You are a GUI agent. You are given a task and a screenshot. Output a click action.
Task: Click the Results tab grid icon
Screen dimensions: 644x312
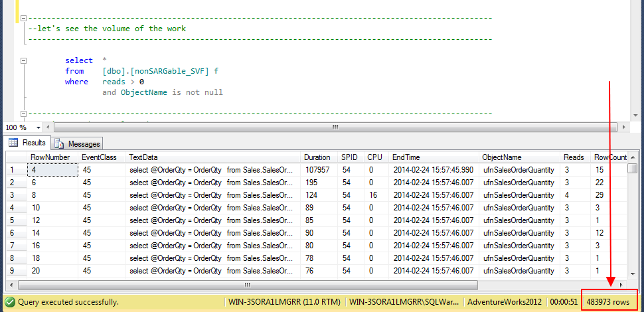point(13,143)
